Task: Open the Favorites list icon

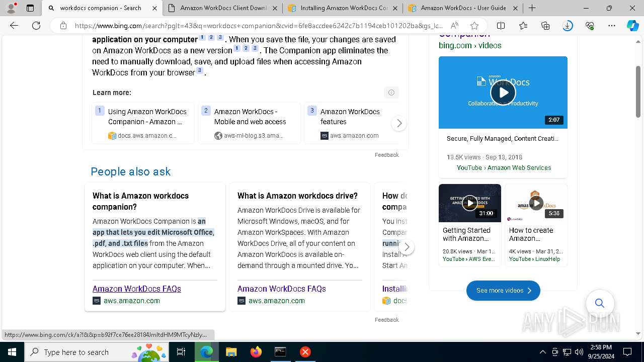Action: pos(523,26)
